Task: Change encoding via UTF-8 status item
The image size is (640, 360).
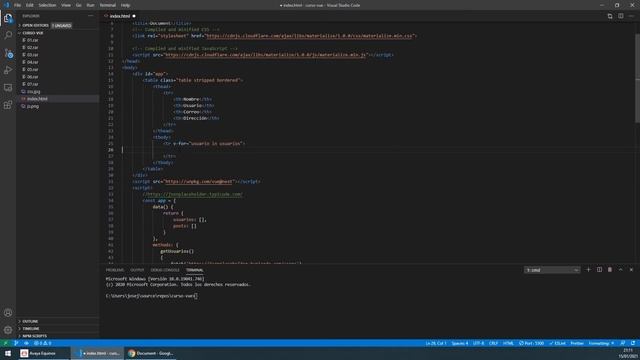Action: (x=478, y=343)
